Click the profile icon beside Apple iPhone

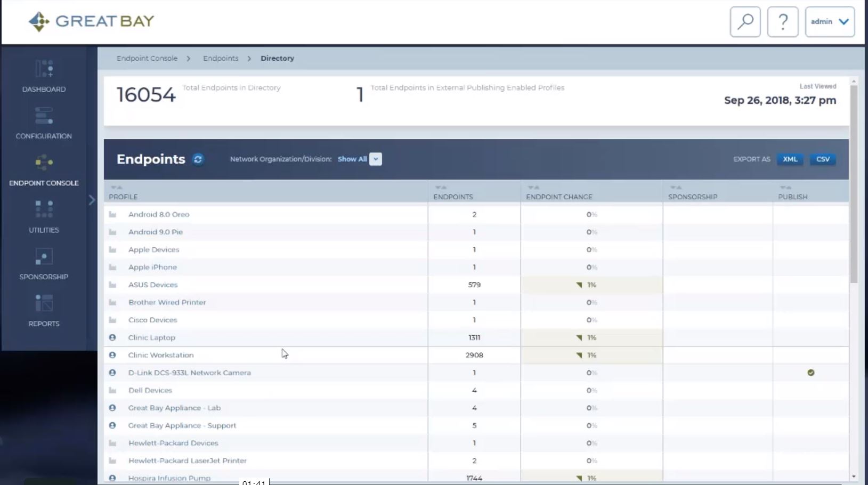(112, 267)
